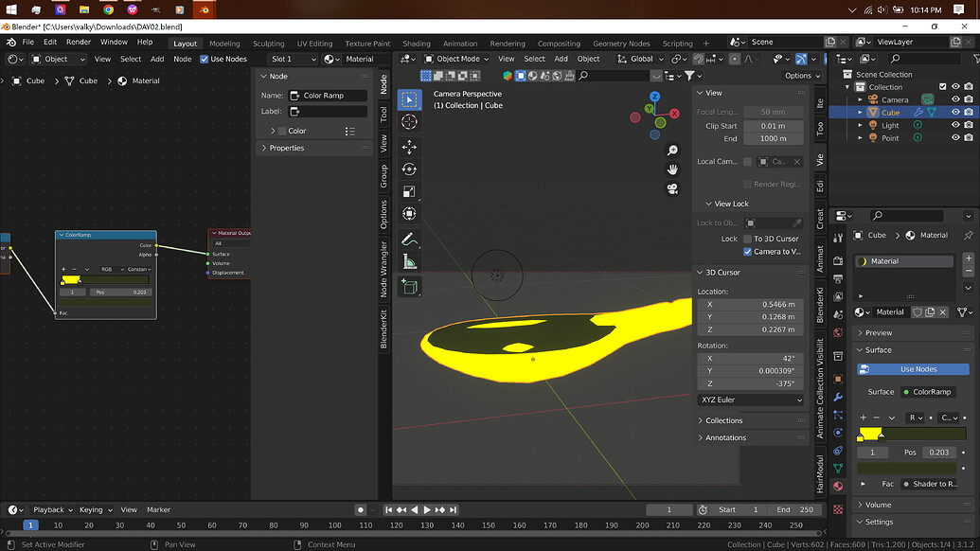Toggle Camera to View checkbox
980x551 pixels.
point(747,252)
